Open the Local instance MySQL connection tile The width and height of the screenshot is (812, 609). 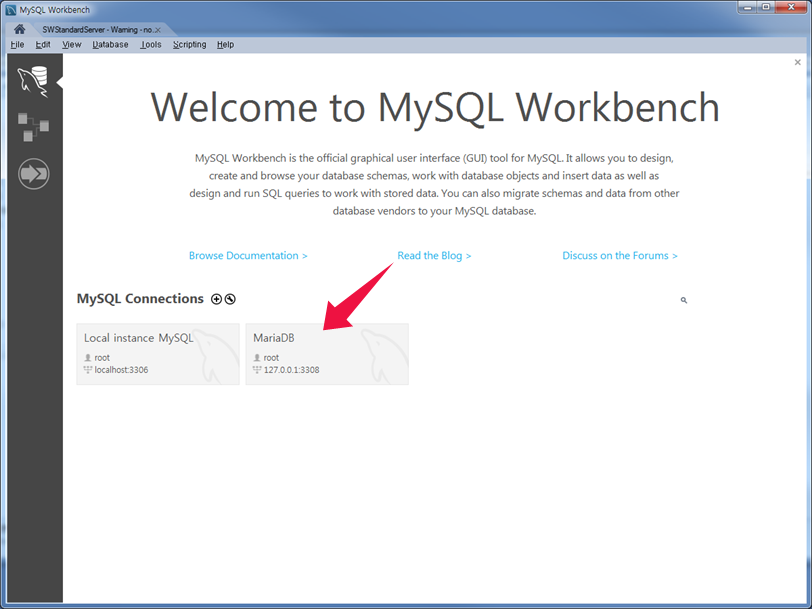tap(158, 354)
